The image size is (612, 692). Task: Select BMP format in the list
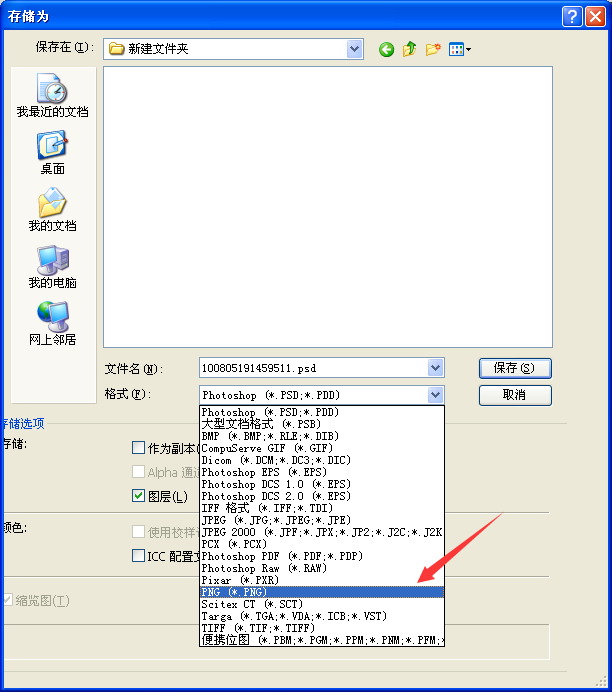click(x=322, y=436)
